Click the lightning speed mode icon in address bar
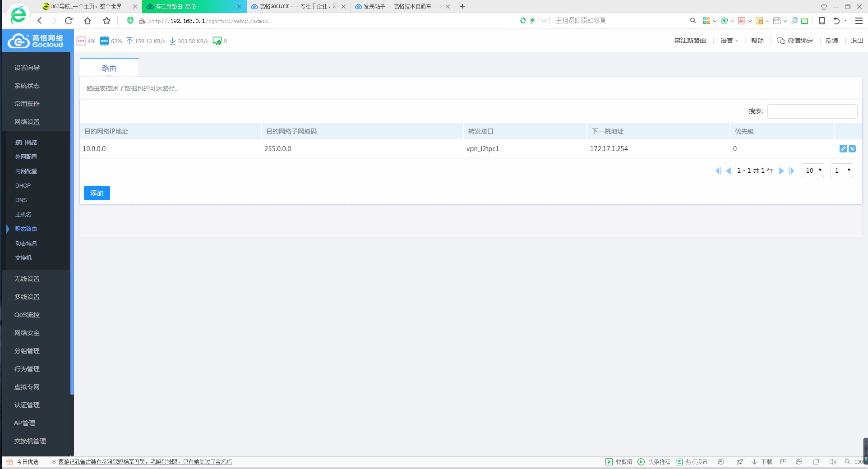The width and height of the screenshot is (868, 469). (532, 20)
